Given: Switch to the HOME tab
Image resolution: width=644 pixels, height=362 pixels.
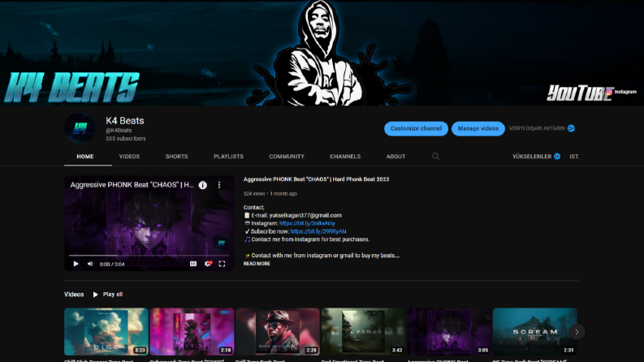Looking at the screenshot, I should coord(85,157).
